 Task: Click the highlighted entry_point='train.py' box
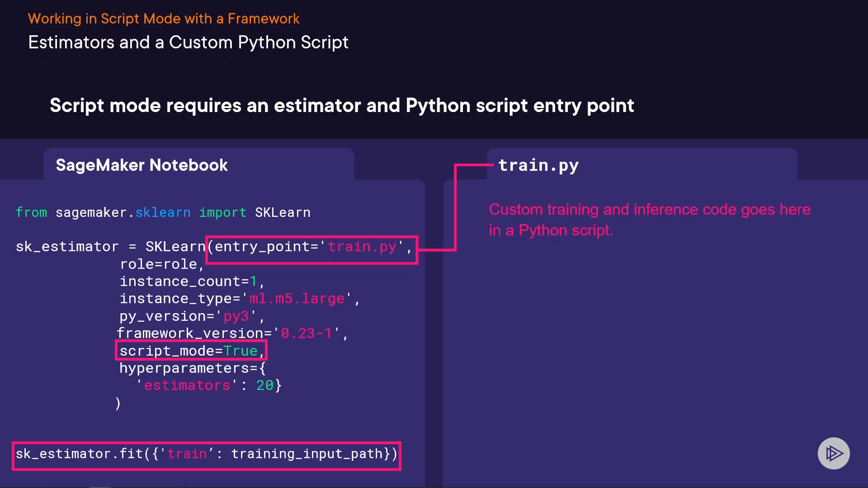311,249
